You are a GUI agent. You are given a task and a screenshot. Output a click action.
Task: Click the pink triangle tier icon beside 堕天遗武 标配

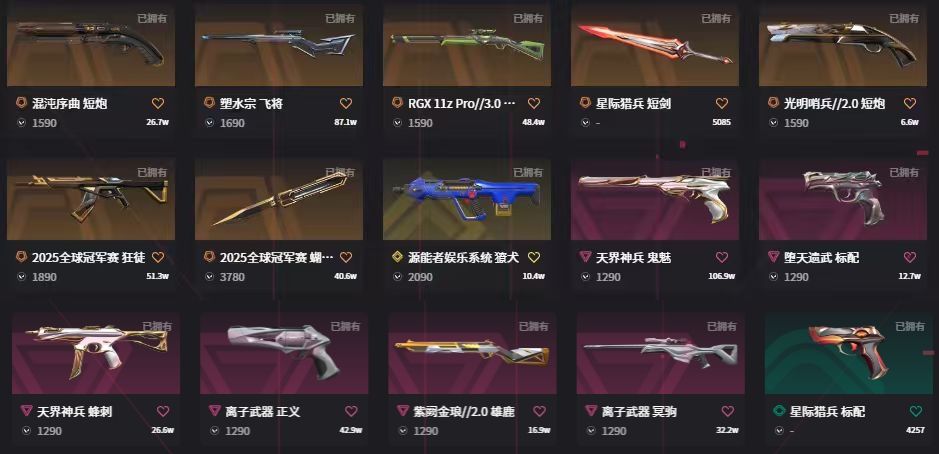(x=773, y=257)
